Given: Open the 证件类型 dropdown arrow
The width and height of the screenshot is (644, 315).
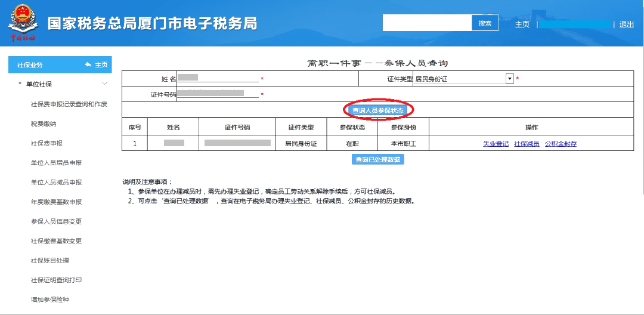Looking at the screenshot, I should pyautogui.click(x=510, y=78).
